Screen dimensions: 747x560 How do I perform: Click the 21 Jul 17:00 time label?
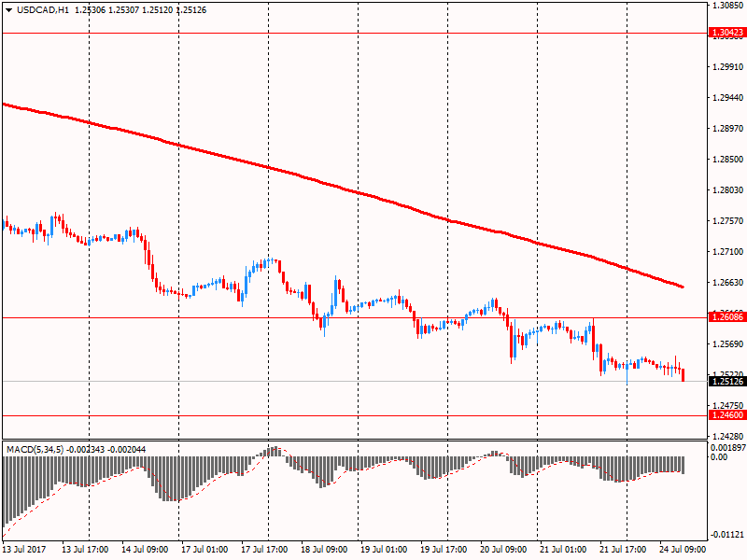tap(623, 550)
